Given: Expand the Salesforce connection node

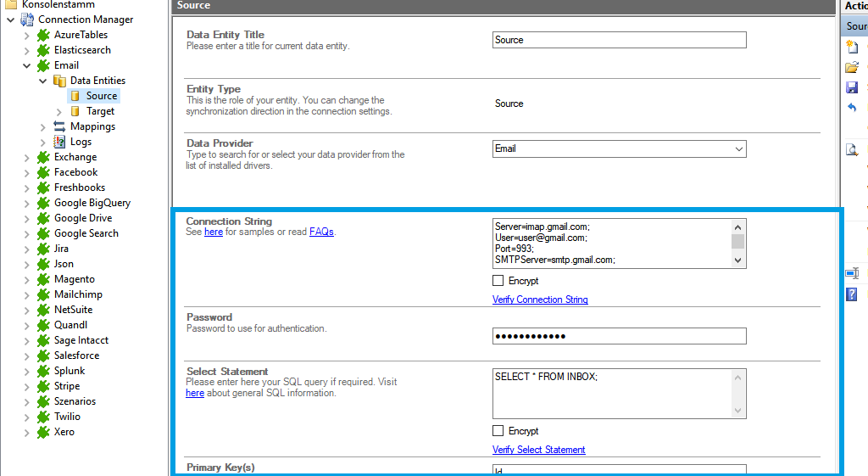Looking at the screenshot, I should (x=27, y=356).
